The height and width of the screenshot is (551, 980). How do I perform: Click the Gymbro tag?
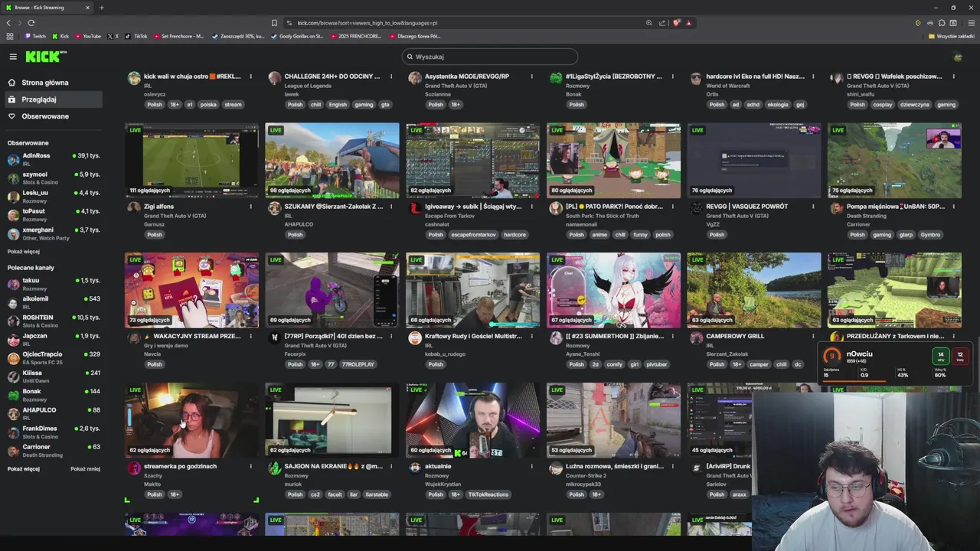click(x=930, y=235)
